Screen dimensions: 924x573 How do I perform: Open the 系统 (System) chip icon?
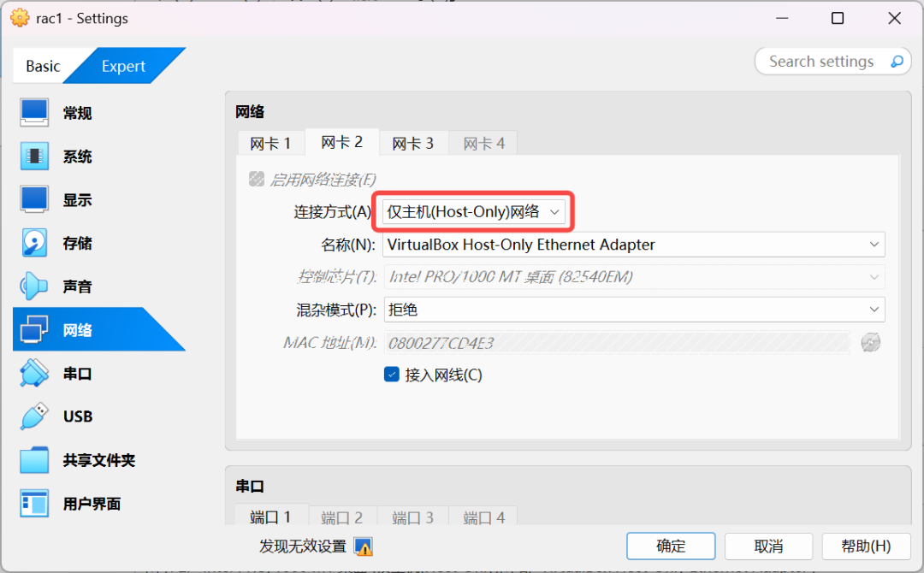point(34,156)
